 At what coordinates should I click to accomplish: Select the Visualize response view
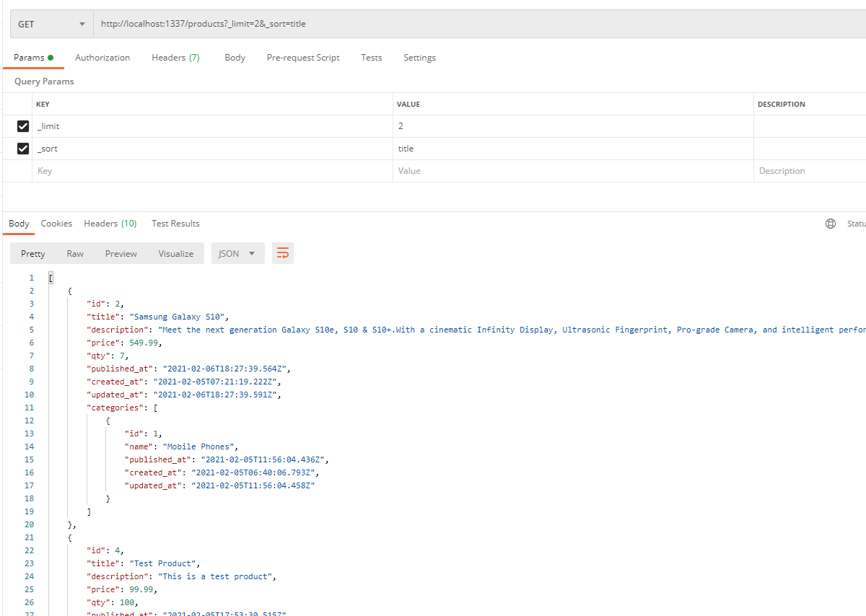click(176, 253)
